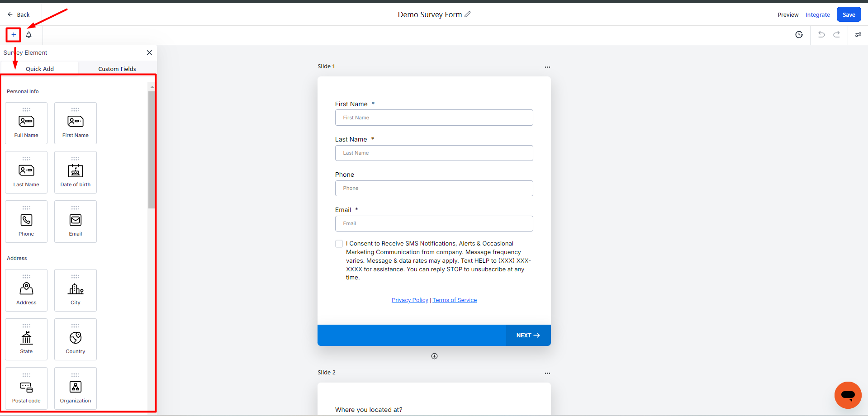868x416 pixels.
Task: Click the Email input field
Action: (x=434, y=223)
